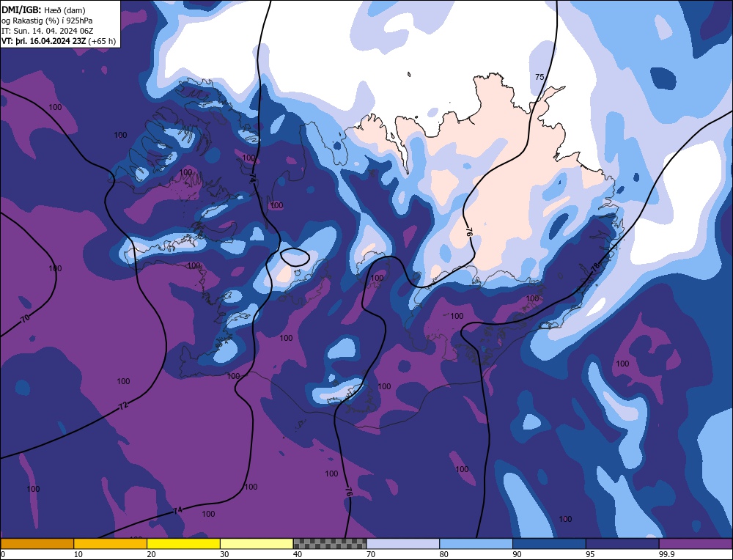The height and width of the screenshot is (560, 733).
Task: Select the "VT: þri. 16.04.2024 23Z (+65 h)" line
Action: pos(59,40)
